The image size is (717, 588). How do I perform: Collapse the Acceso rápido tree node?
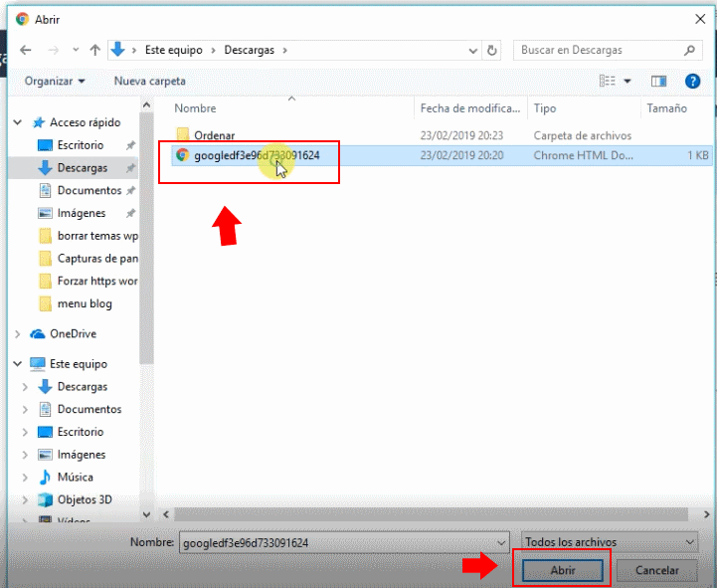coord(18,123)
